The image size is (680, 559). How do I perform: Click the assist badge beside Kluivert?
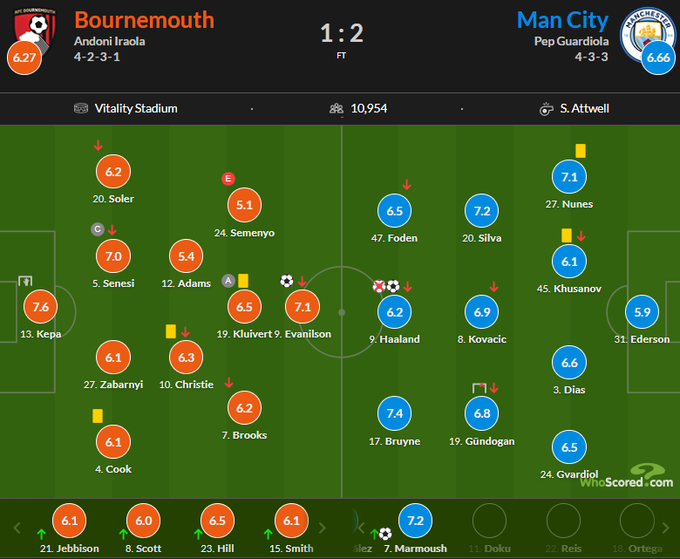(x=228, y=281)
